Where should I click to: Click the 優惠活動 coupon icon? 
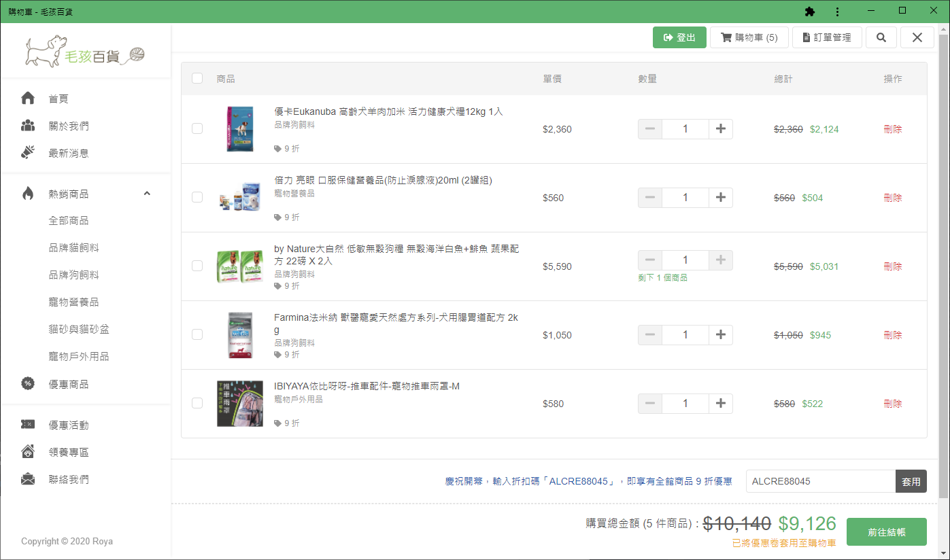(28, 425)
